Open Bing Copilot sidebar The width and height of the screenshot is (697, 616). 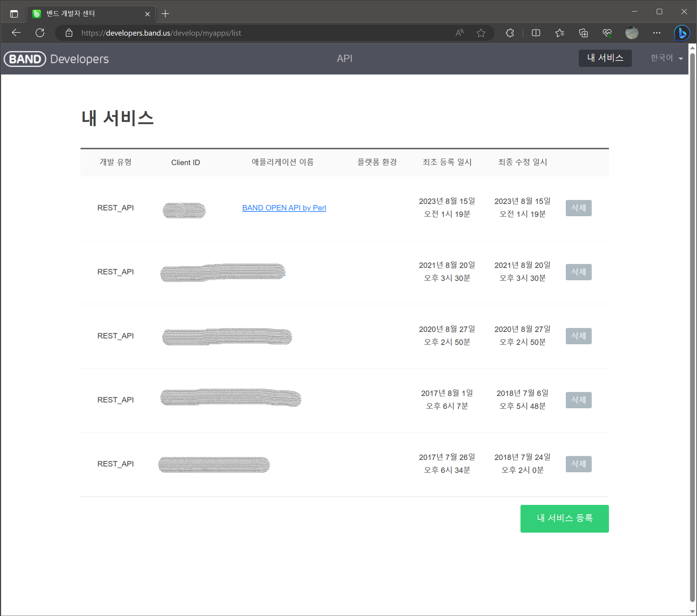tap(681, 33)
